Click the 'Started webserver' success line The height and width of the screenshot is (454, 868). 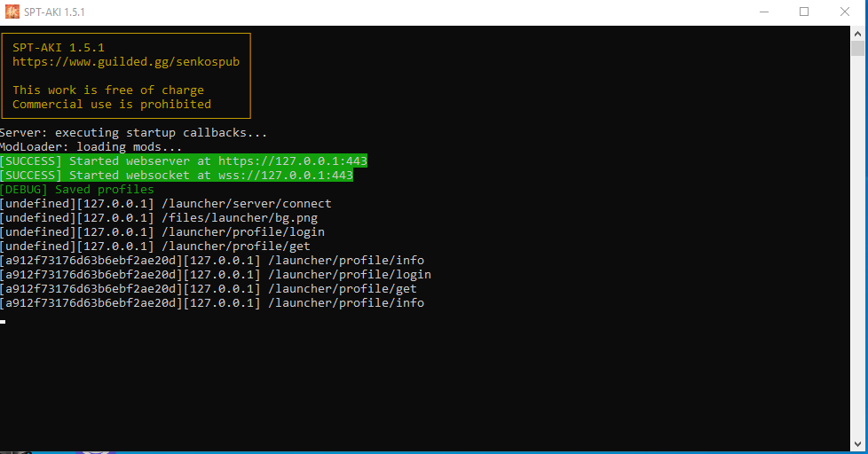pos(183,160)
